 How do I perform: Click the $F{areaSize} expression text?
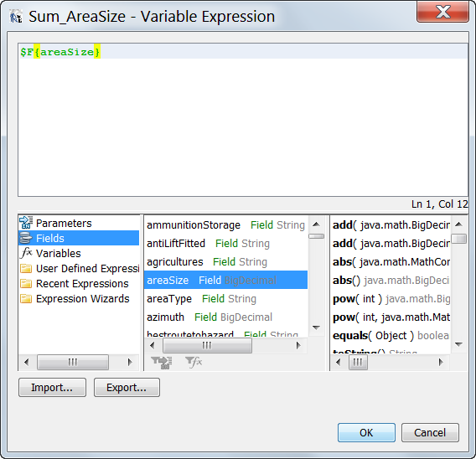[x=60, y=52]
